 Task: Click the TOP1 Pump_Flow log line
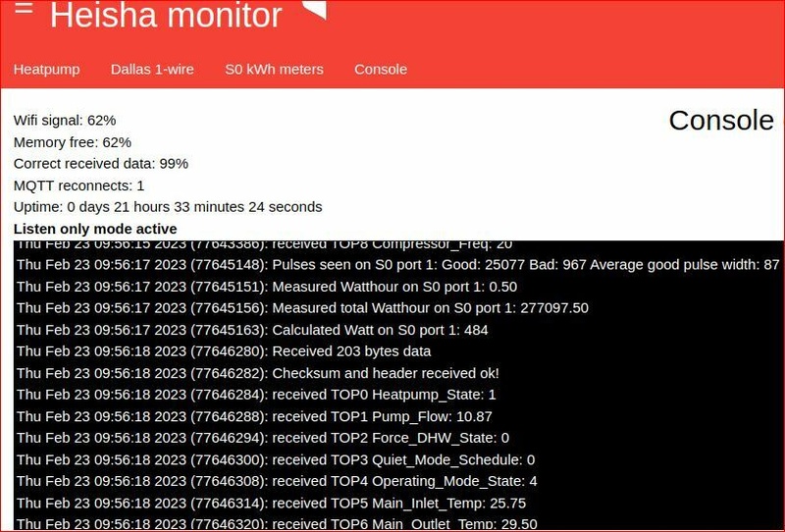[x=254, y=417]
